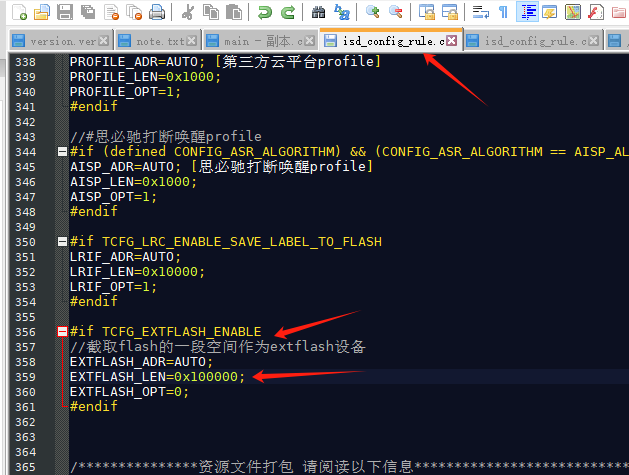Switch to the inactive isd_config_rule.c tab
The height and width of the screenshot is (475, 629).
(533, 41)
